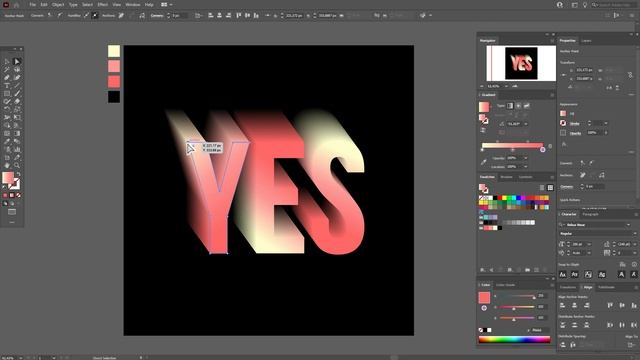
Task: Select the right end gradient stop
Action: coord(542,149)
